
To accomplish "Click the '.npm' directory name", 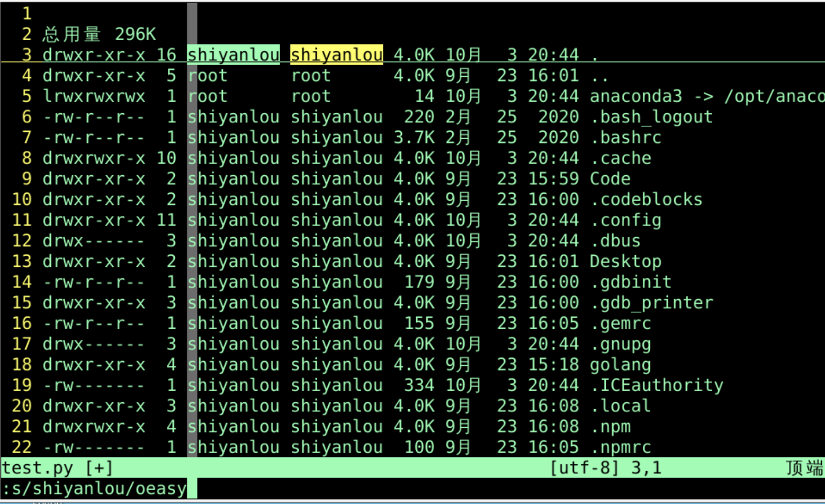I will [x=611, y=427].
